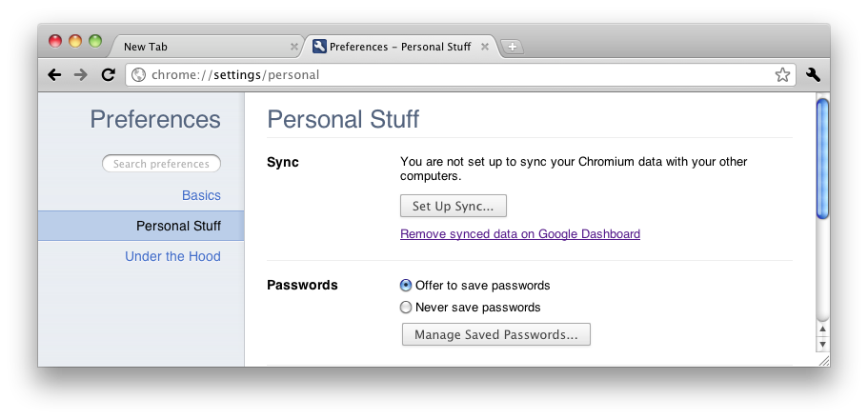
Task: Bookmark this page with the star icon
Action: tap(782, 74)
